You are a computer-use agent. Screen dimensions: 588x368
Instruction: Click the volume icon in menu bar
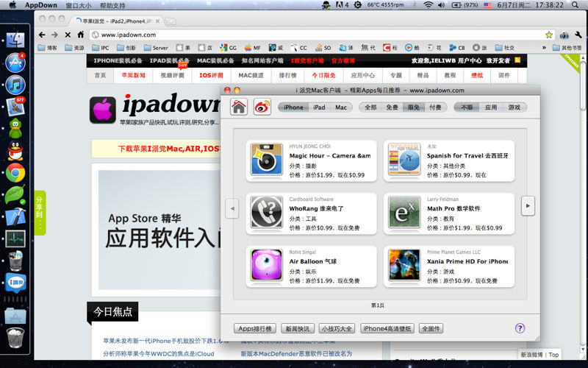[x=441, y=5]
